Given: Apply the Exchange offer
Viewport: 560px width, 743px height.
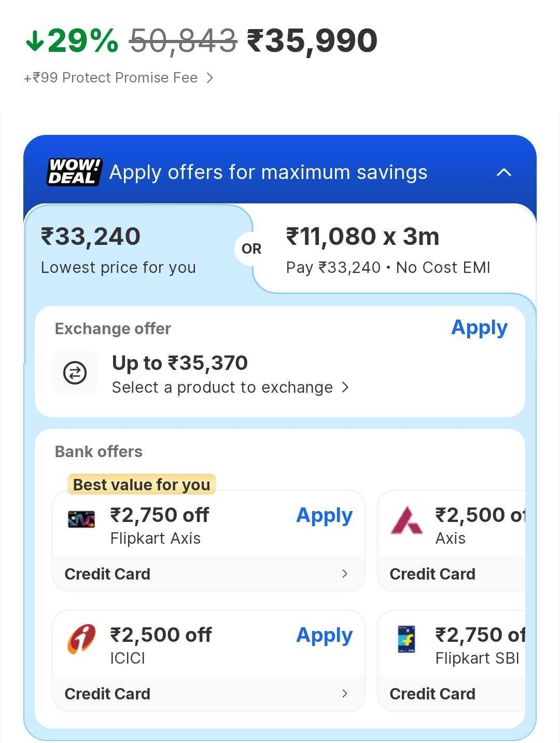Looking at the screenshot, I should tap(479, 328).
